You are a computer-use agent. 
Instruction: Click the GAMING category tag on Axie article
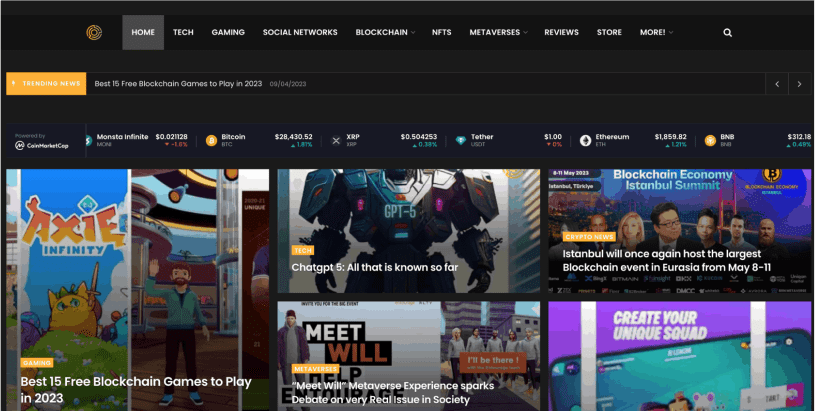37,363
